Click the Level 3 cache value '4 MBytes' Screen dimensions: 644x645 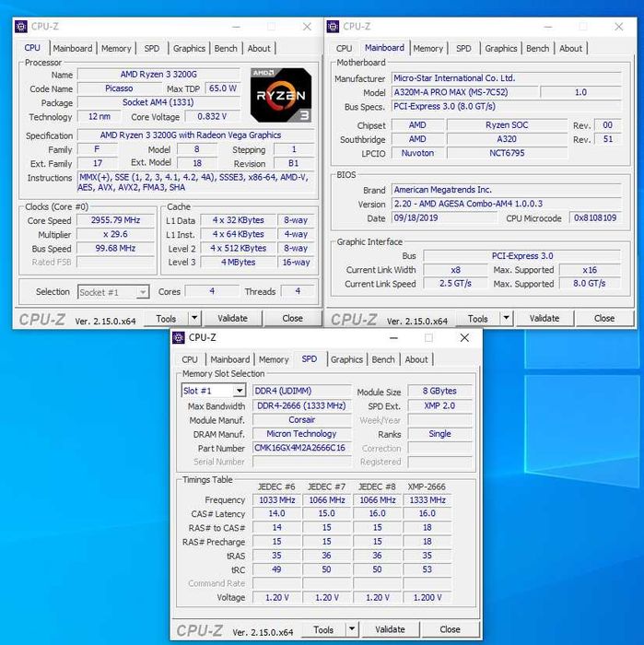point(238,262)
